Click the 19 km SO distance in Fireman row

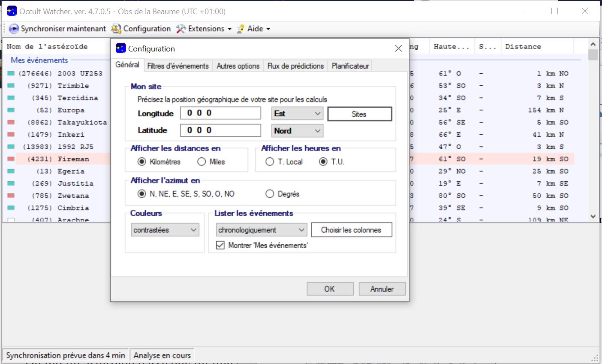(x=550, y=159)
